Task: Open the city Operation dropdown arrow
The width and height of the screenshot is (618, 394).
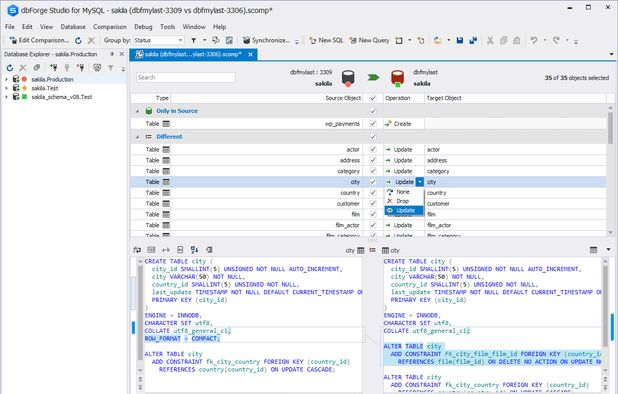Action: pyautogui.click(x=420, y=182)
